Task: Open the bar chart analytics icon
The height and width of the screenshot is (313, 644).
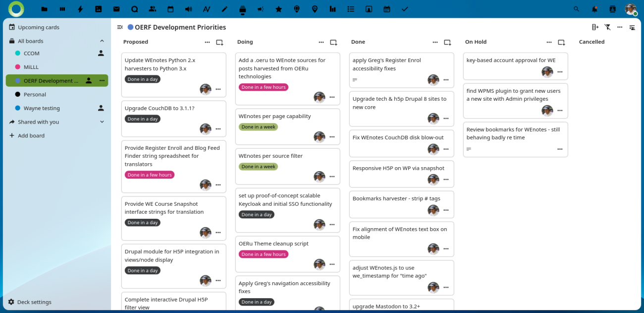Action: pos(332,9)
